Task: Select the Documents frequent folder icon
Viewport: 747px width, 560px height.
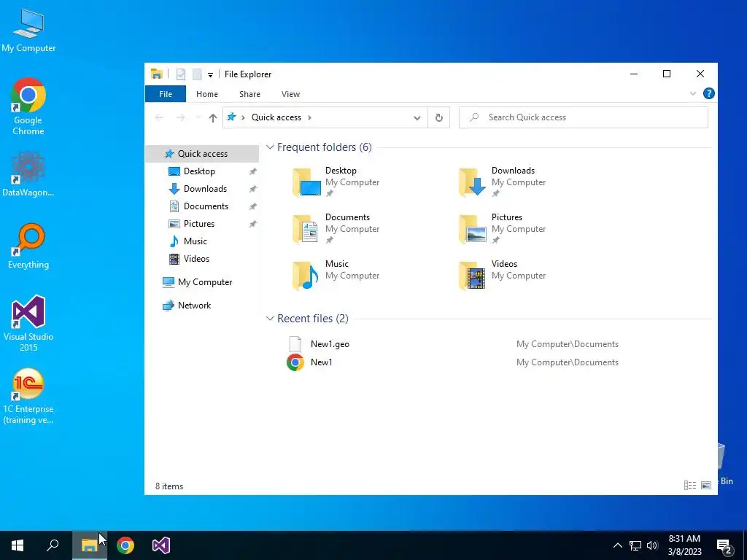Action: tap(306, 228)
